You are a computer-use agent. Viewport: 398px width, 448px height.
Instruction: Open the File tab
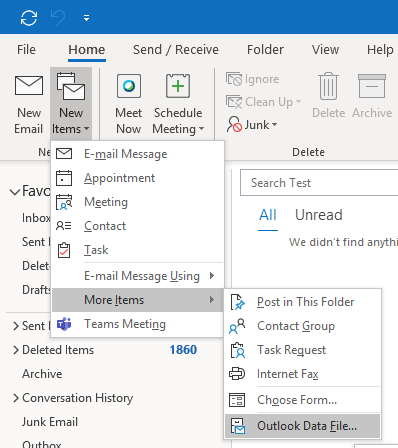click(26, 50)
